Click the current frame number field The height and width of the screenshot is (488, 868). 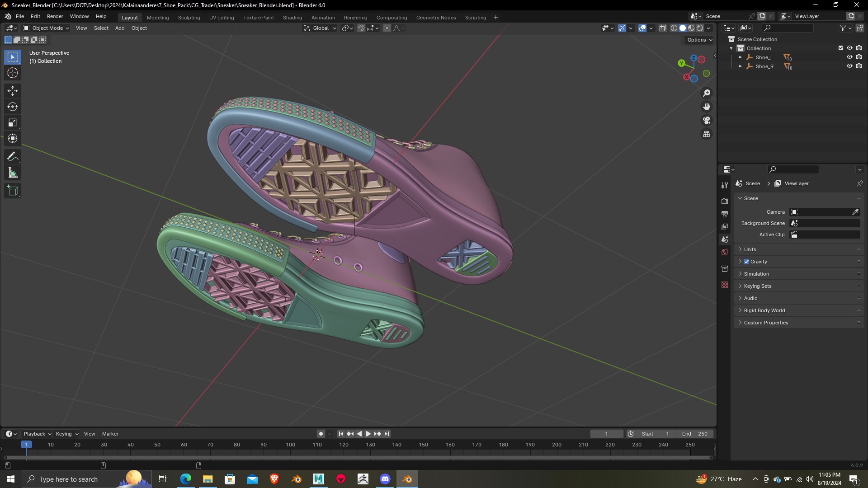607,434
